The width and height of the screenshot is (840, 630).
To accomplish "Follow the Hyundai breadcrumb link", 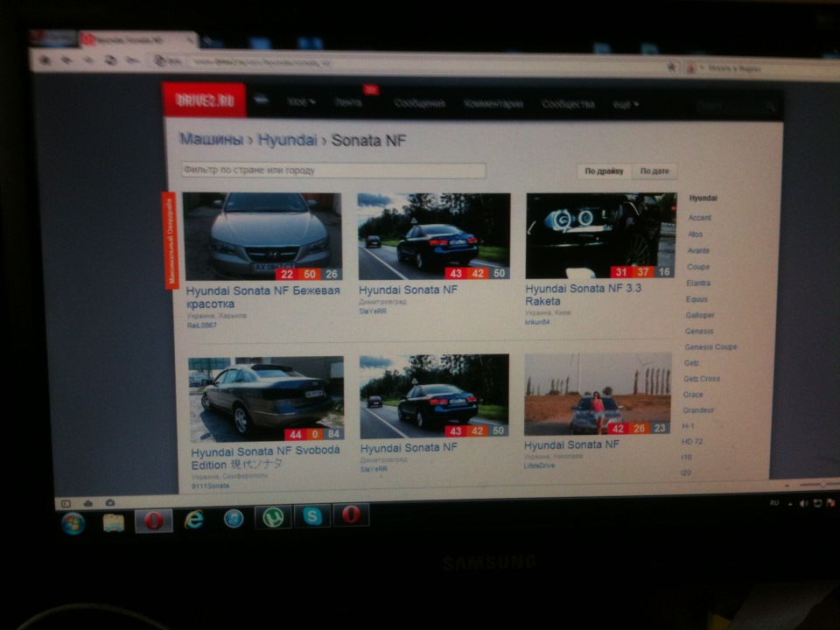I will click(x=288, y=140).
